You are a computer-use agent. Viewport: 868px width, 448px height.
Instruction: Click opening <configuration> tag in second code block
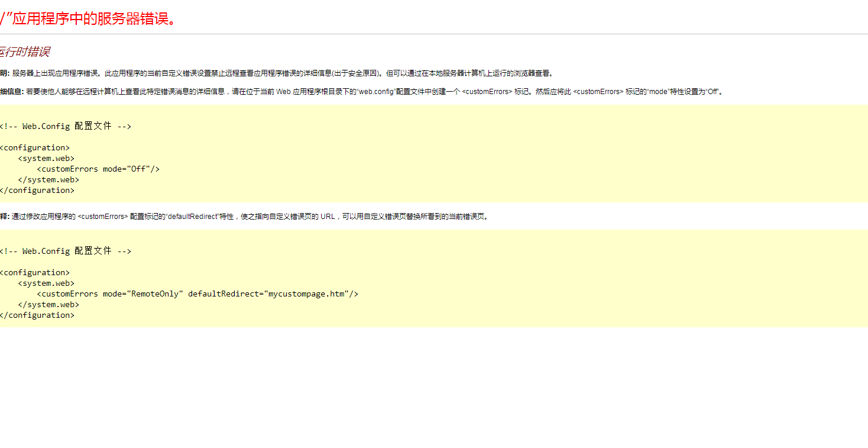[x=35, y=272]
